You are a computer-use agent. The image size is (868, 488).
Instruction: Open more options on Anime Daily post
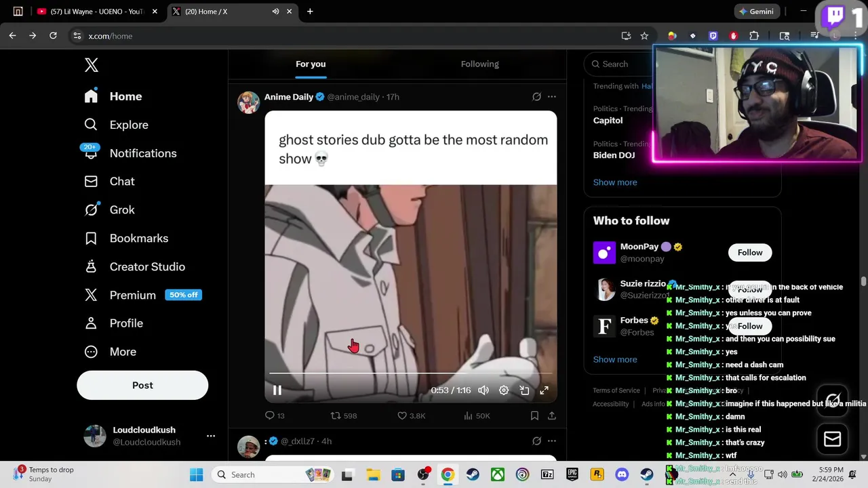(x=552, y=97)
